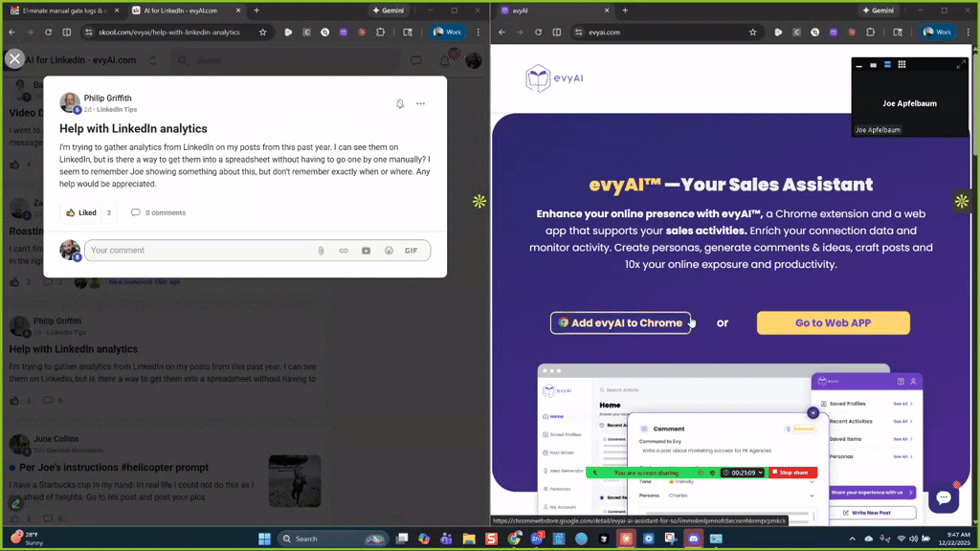Expand the Tone dropdown set to Friendly
980x551 pixels.
[813, 481]
